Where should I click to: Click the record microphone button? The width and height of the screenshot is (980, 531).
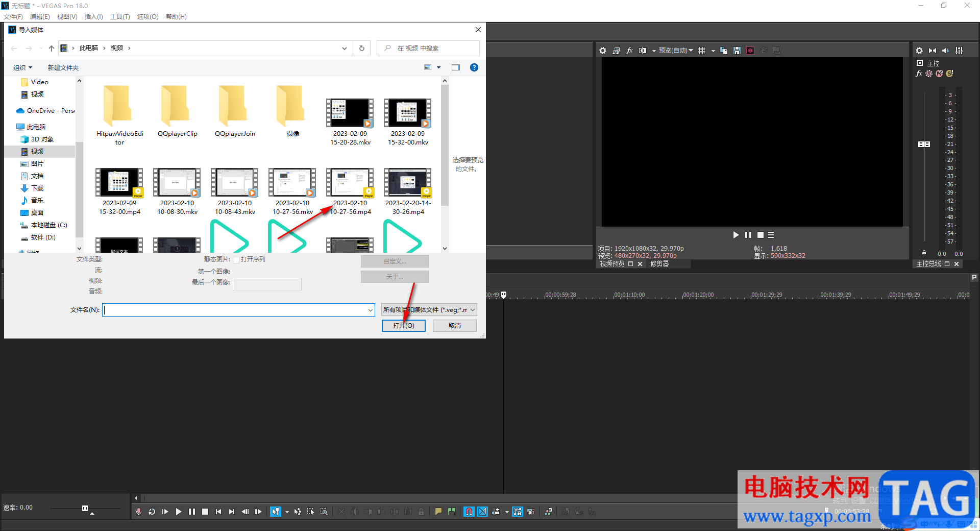pos(139,512)
